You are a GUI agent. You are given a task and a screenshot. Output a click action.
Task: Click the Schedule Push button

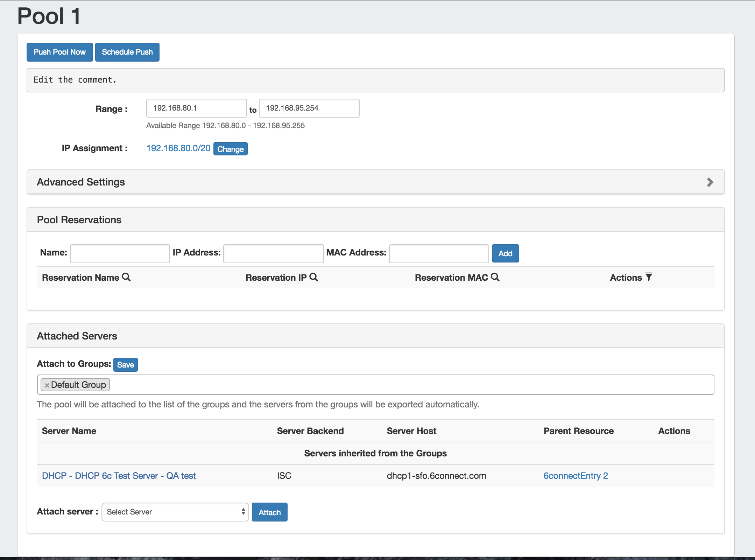click(x=127, y=52)
